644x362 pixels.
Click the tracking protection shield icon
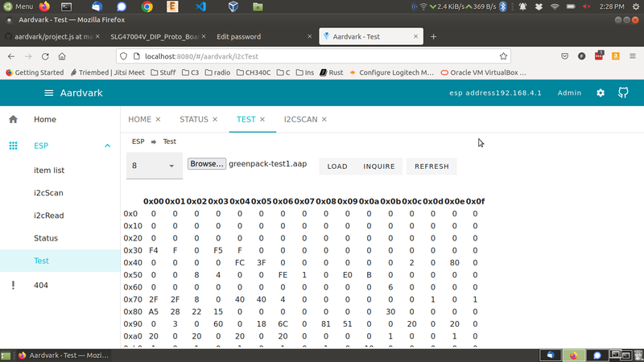[124, 56]
